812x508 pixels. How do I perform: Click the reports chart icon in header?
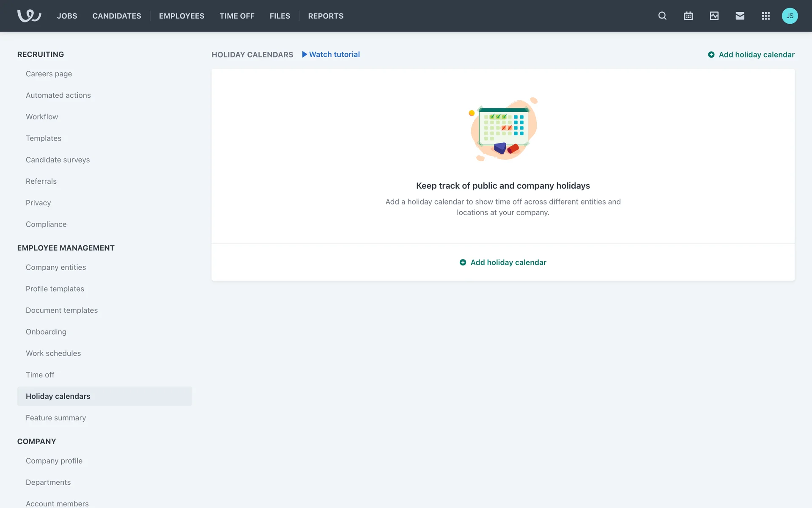(x=714, y=16)
